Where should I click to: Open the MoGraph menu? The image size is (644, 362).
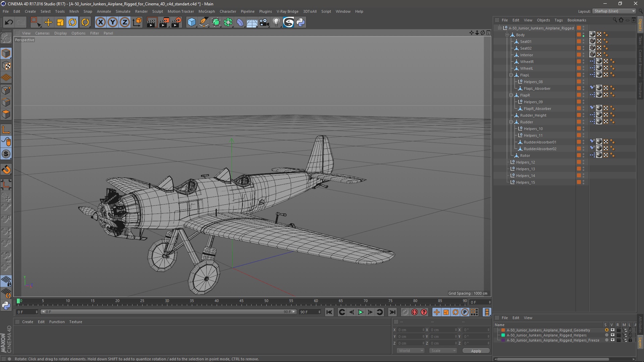tap(207, 11)
